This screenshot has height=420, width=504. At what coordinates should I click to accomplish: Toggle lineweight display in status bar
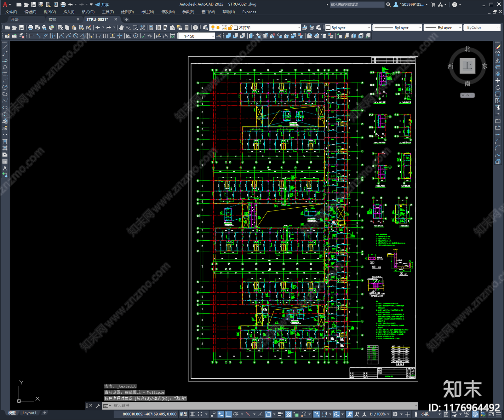[x=280, y=414]
